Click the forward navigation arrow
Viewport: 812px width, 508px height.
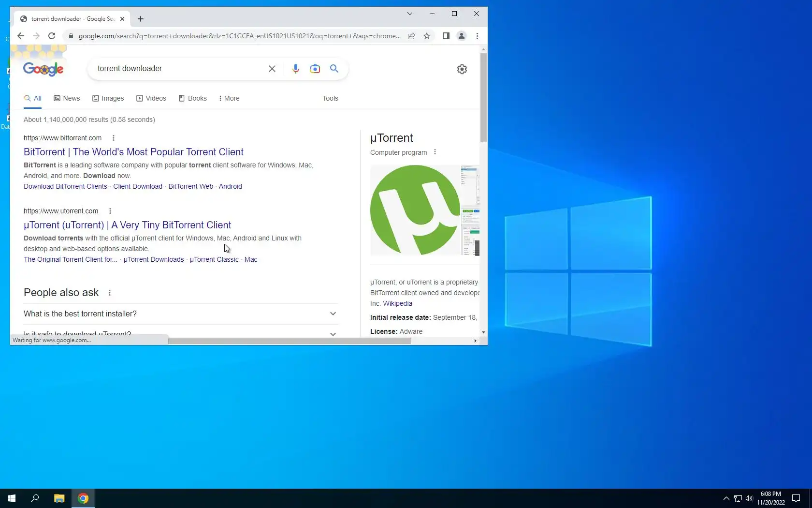[36, 36]
